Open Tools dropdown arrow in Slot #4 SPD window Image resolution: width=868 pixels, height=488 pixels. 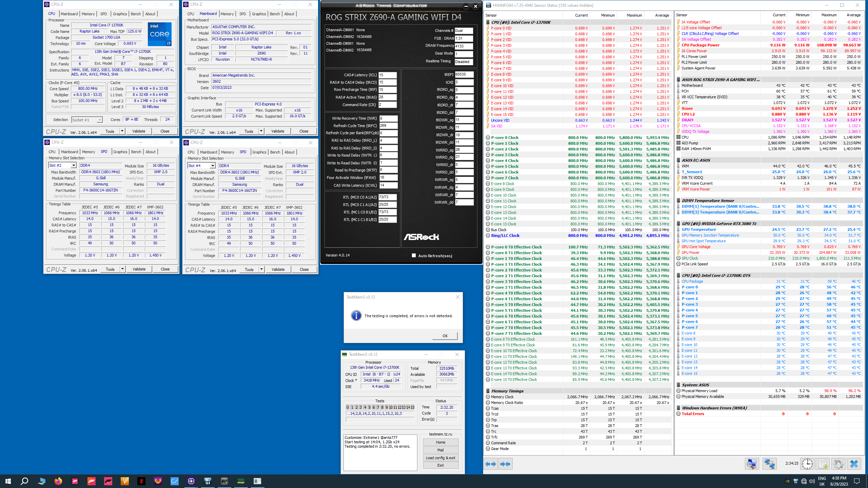point(261,269)
